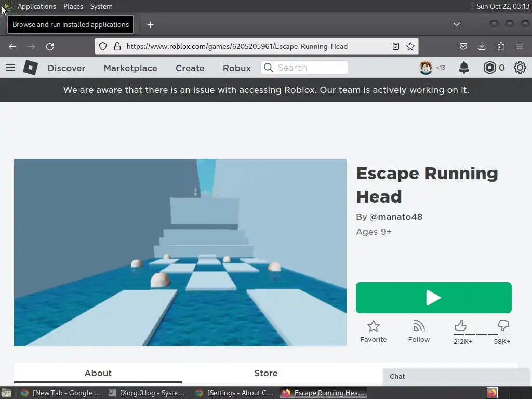Expand the list all tabs chevron
532x399 pixels.
coord(457,24)
